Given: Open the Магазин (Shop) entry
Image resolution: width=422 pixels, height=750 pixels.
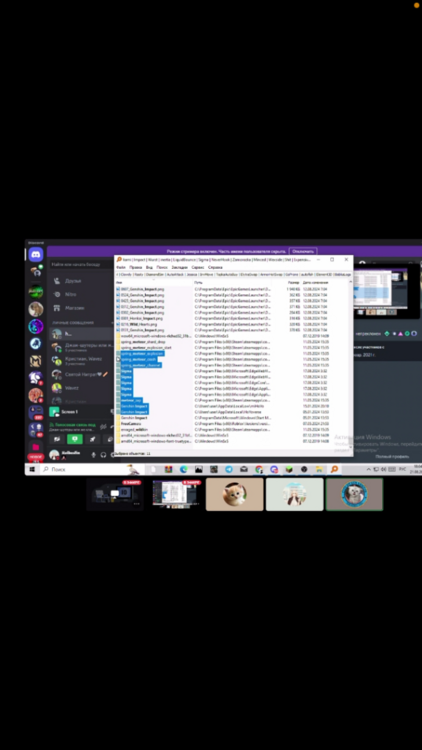Looking at the screenshot, I should click(x=74, y=308).
